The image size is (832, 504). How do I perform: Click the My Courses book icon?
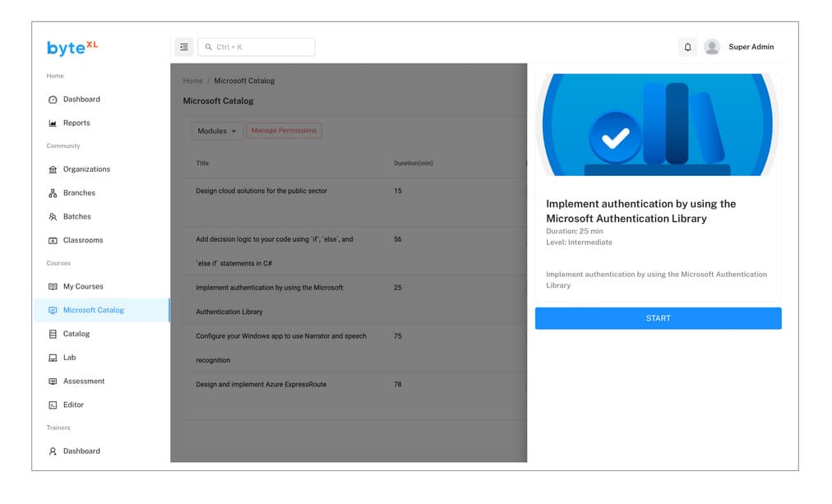tap(53, 286)
